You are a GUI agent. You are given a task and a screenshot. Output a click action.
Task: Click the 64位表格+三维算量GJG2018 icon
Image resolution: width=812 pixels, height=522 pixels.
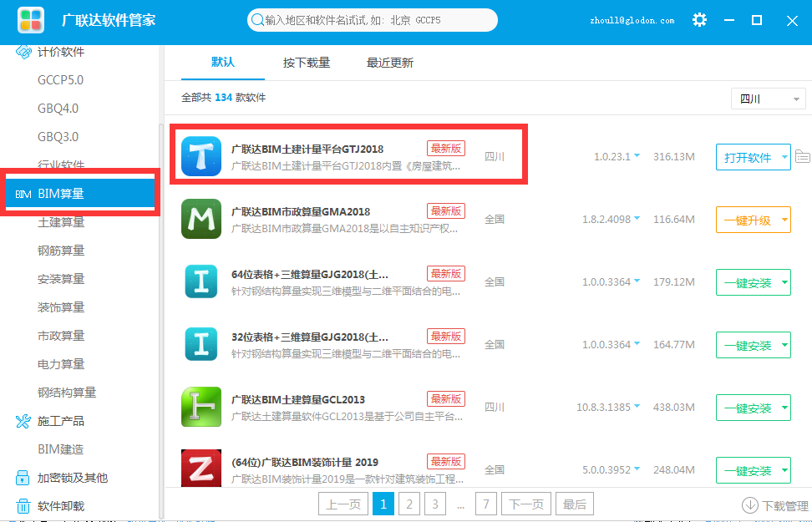201,281
